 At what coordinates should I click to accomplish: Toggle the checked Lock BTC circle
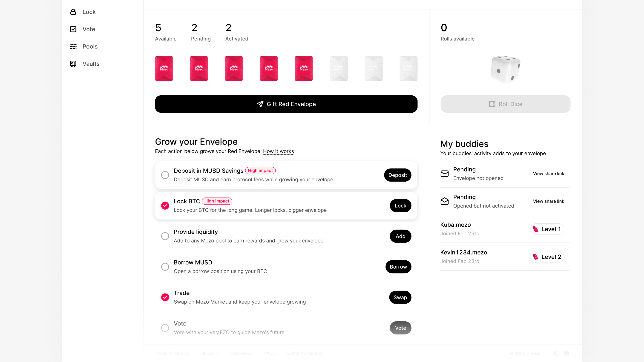pyautogui.click(x=165, y=206)
